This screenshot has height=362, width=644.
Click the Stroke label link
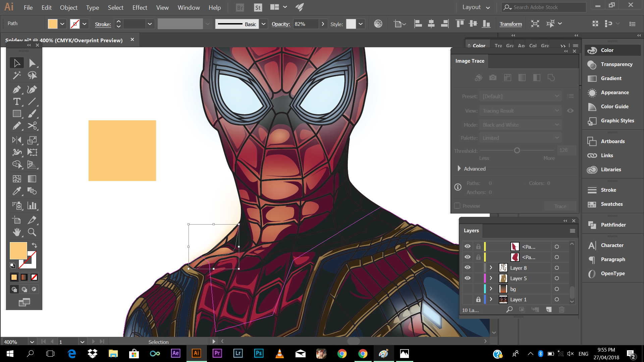click(x=103, y=24)
